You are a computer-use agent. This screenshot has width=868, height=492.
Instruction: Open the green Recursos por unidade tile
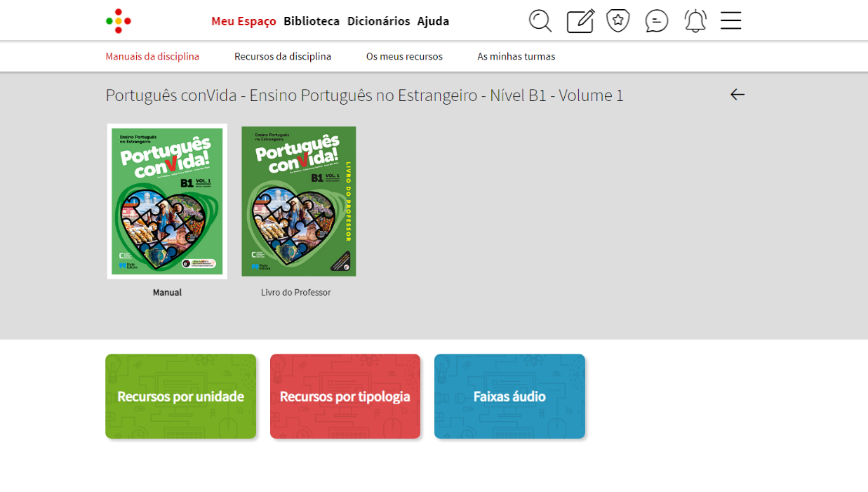[x=180, y=397]
